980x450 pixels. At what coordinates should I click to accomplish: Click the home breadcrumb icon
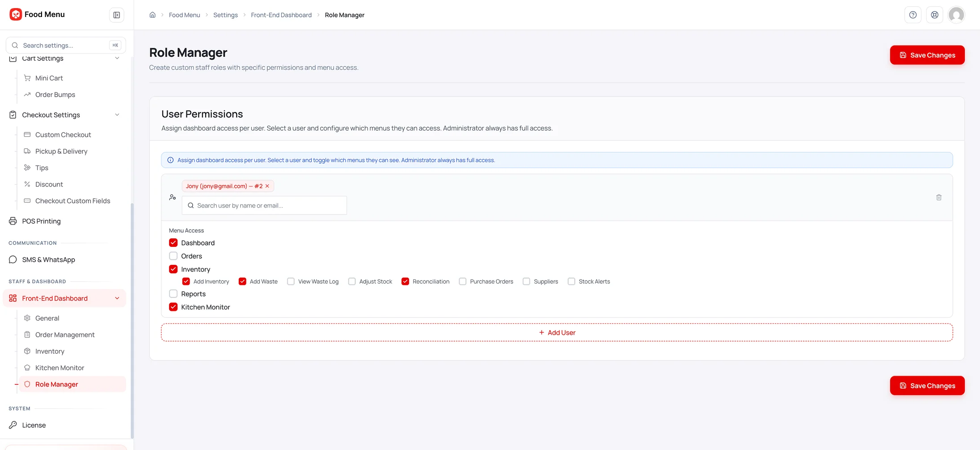tap(152, 15)
